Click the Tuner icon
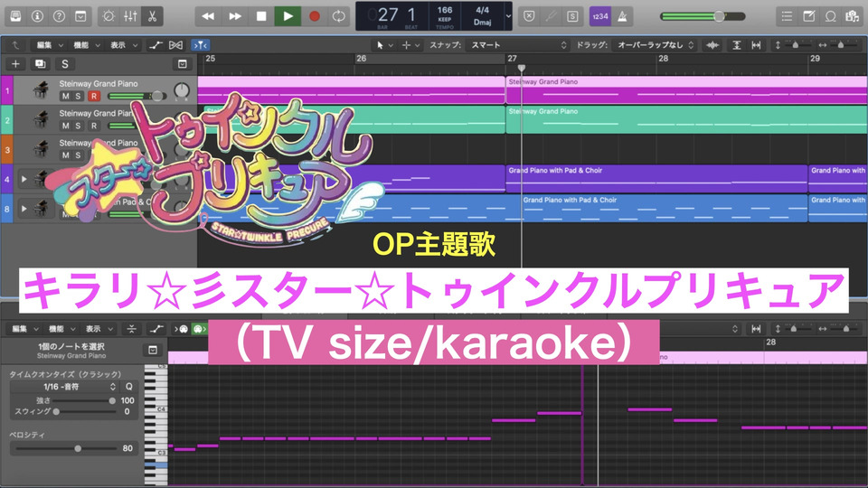The width and height of the screenshot is (868, 488). pyautogui.click(x=551, y=16)
